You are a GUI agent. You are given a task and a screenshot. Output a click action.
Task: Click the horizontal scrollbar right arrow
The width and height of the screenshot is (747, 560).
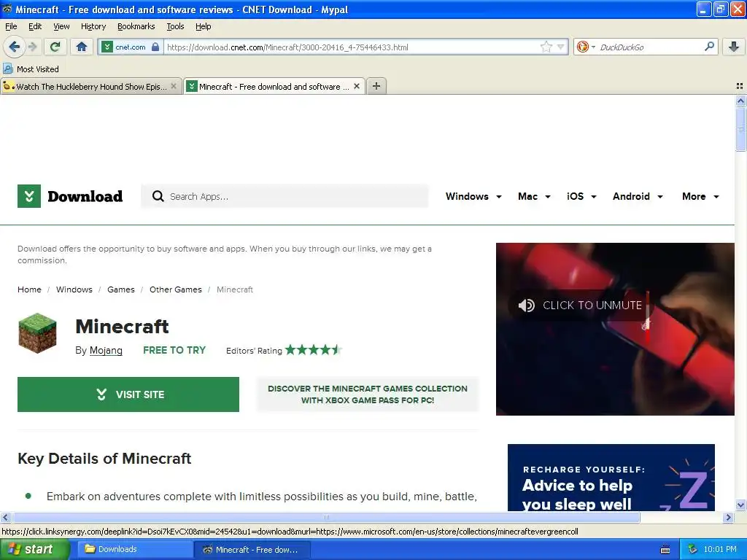728,517
